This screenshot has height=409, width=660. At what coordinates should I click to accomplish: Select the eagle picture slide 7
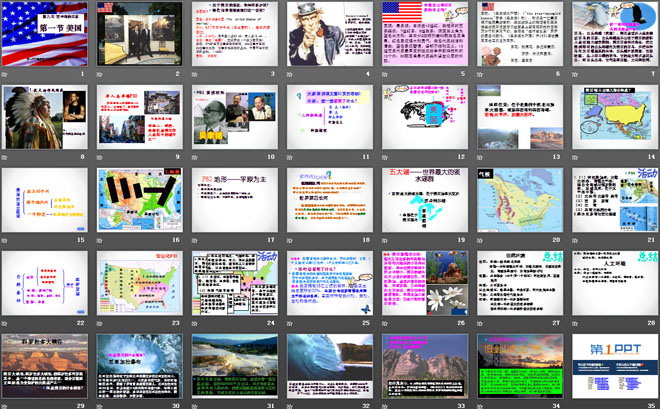[x=612, y=34]
